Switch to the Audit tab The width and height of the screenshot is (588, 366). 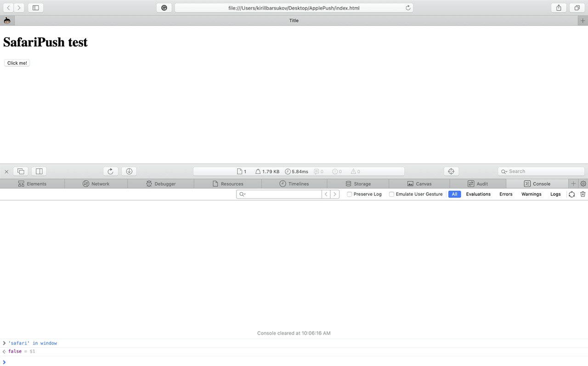click(x=478, y=183)
